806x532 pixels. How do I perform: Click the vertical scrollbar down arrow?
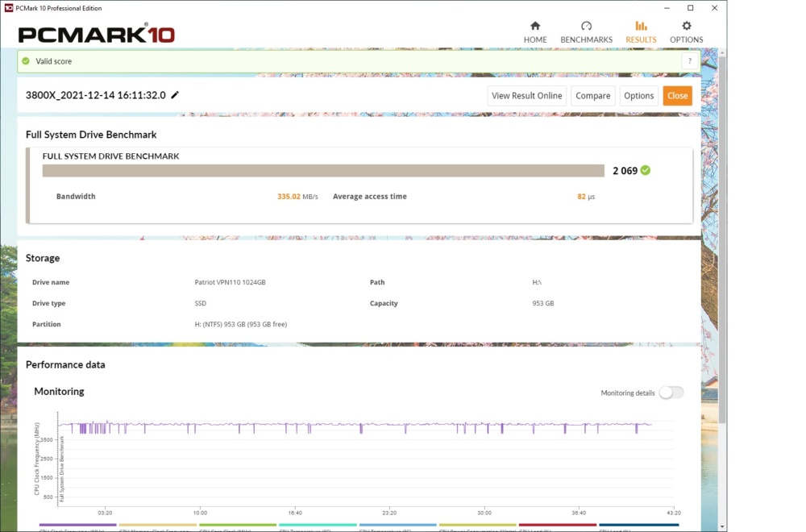pos(722,527)
